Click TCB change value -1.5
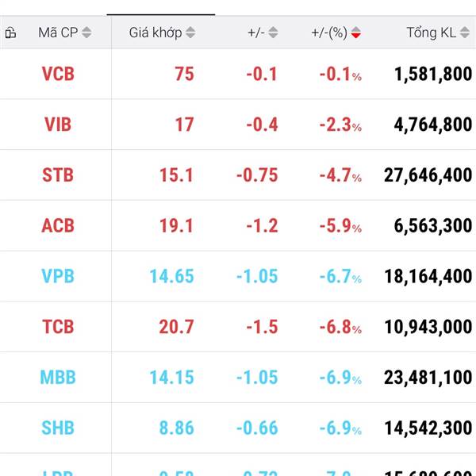476x476 pixels. coord(263,327)
